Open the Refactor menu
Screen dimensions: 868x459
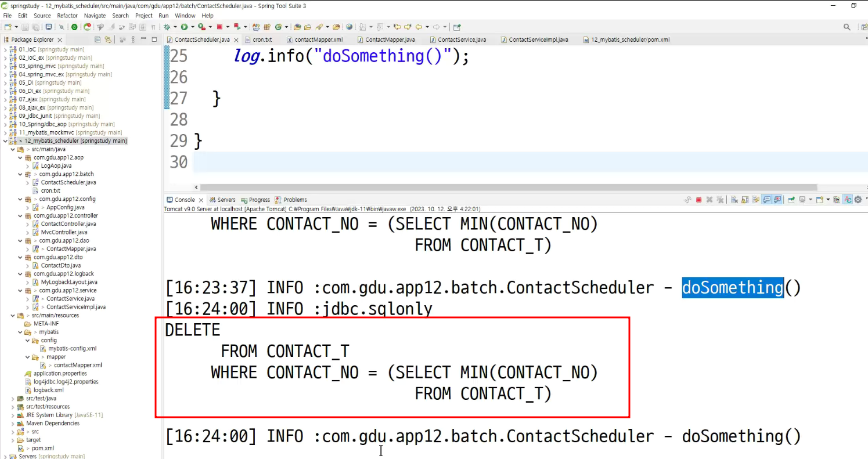tap(67, 16)
